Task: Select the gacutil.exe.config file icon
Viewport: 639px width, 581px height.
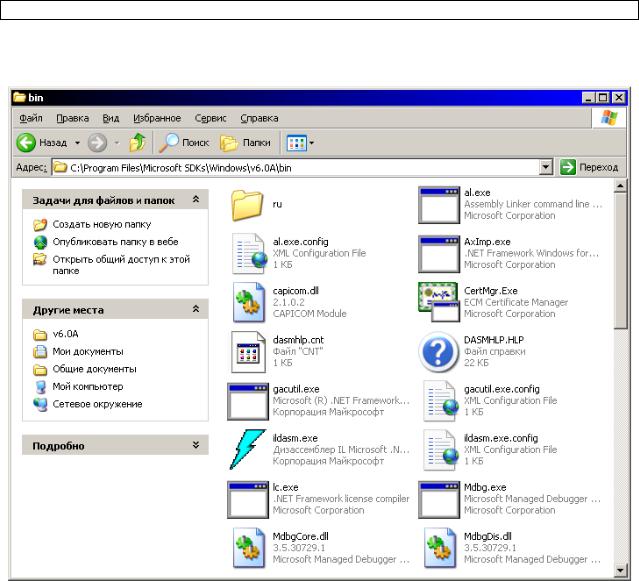Action: 441,401
